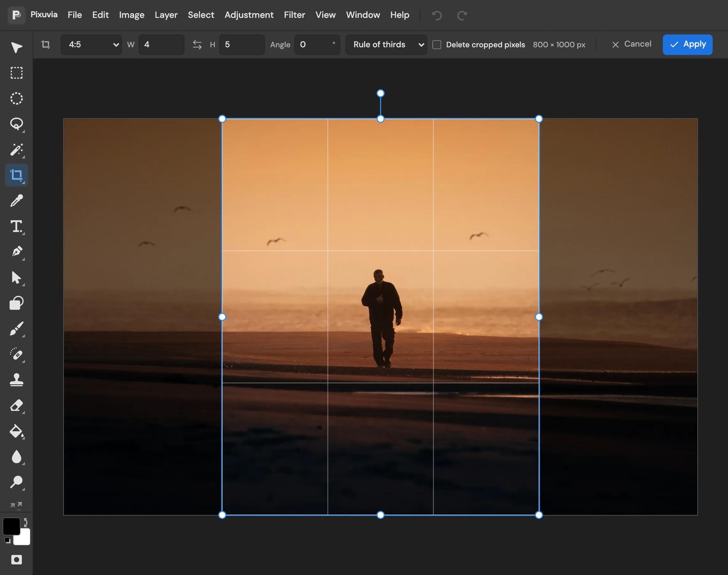Select the Shape tool
The height and width of the screenshot is (575, 728).
[16, 303]
